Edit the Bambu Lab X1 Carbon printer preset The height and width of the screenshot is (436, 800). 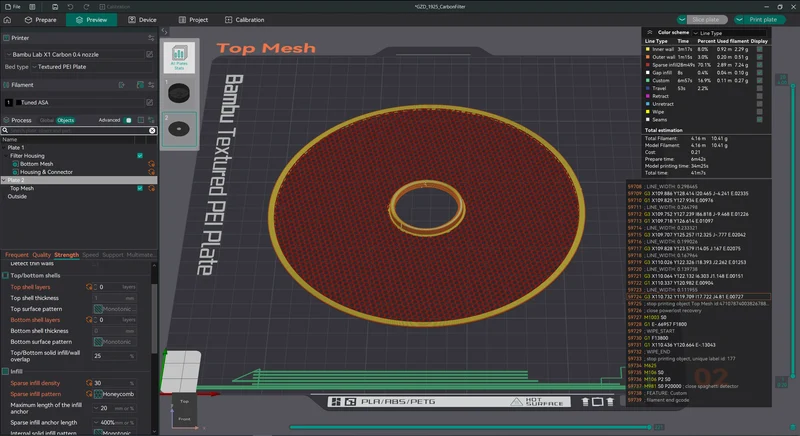149,54
